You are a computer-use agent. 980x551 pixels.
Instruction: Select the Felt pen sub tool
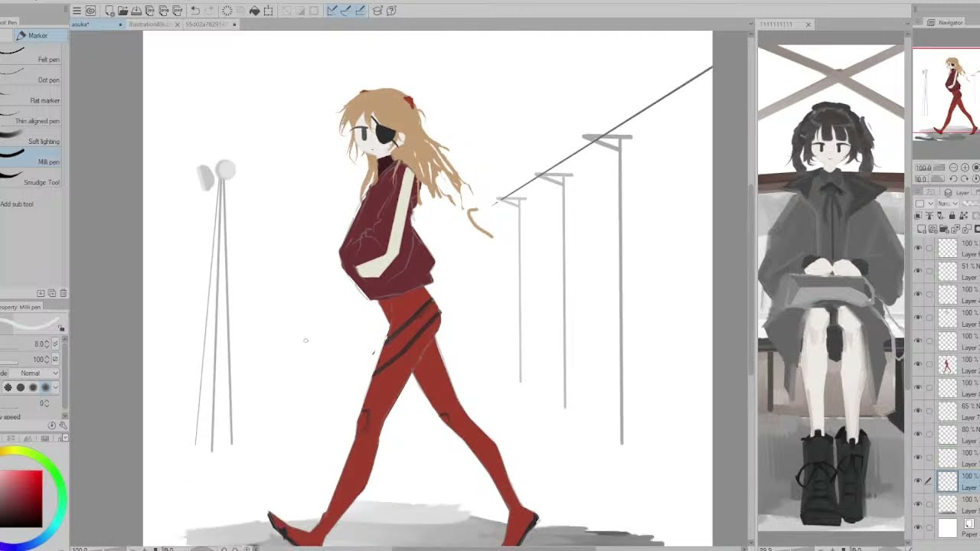(x=31, y=55)
